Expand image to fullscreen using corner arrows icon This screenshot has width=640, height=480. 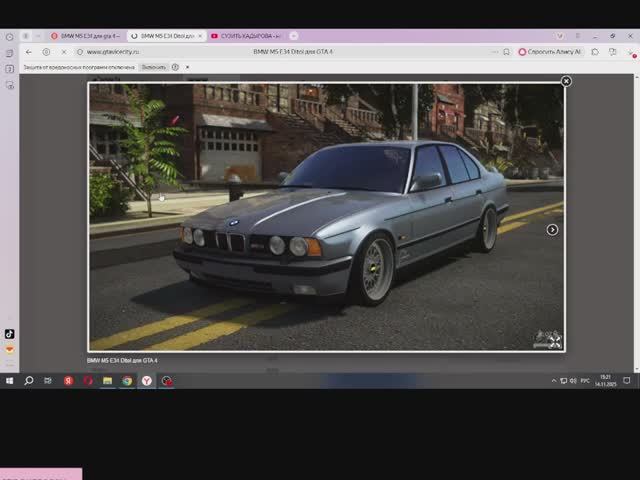click(554, 342)
